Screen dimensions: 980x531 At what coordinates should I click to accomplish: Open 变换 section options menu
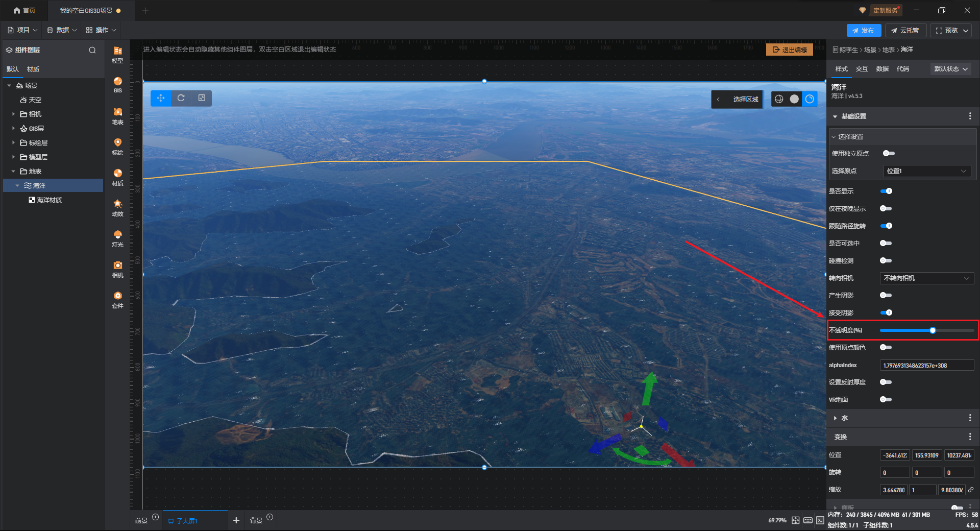[970, 437]
